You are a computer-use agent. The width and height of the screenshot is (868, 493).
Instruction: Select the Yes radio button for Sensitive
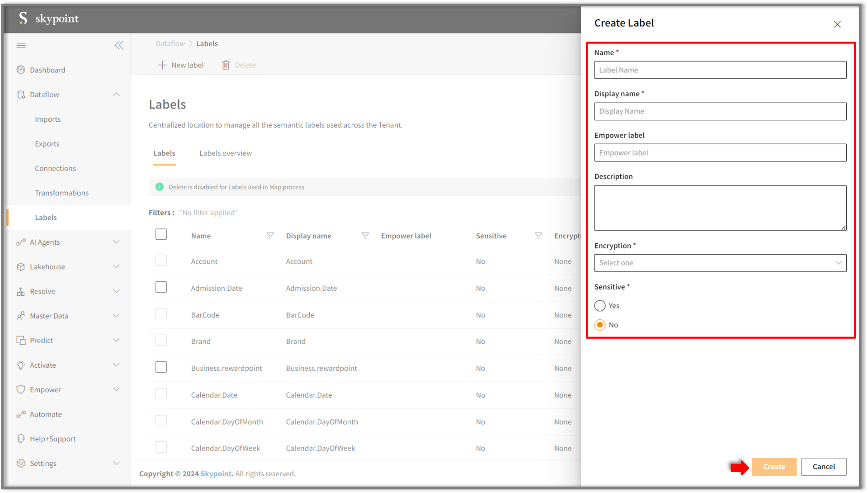pyautogui.click(x=600, y=305)
